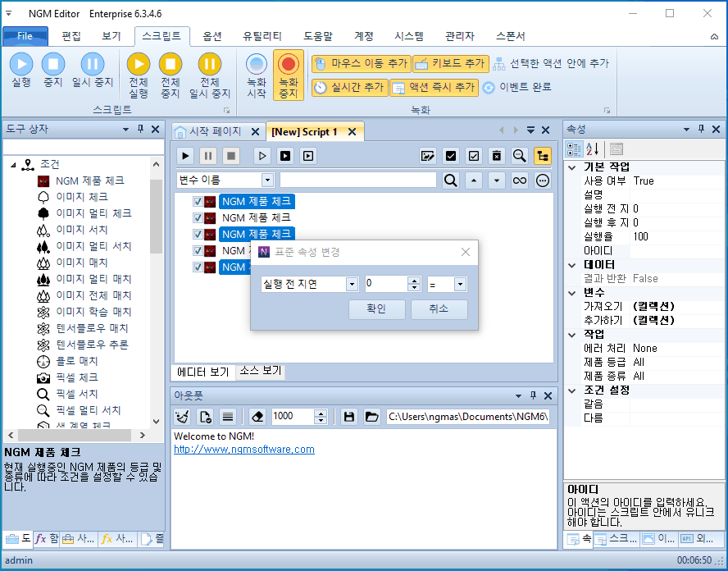728x571 pixels.
Task: Select 픽셀 서치 tool in toolbox
Action: [77, 394]
